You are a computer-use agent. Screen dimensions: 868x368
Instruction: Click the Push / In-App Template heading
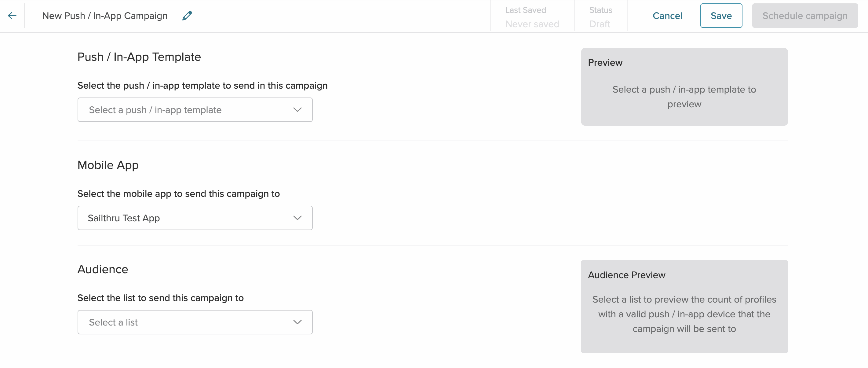(139, 57)
